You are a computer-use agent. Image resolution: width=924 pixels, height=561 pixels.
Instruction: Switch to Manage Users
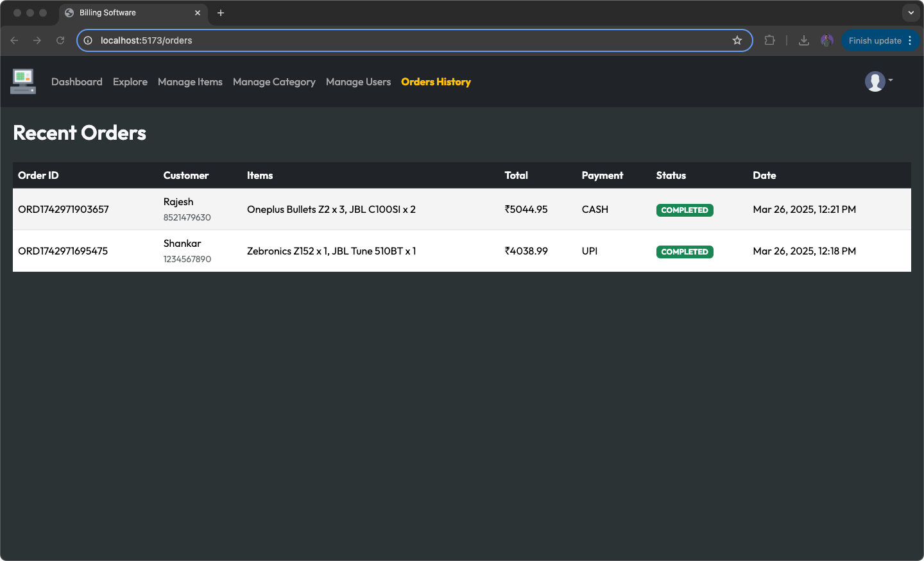358,82
